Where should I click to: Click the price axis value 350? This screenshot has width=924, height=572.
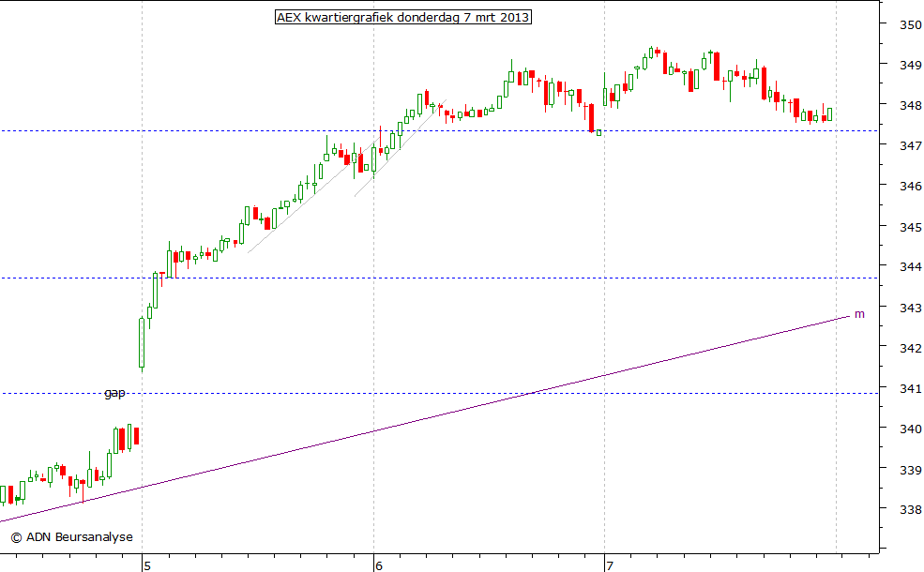[x=911, y=24]
